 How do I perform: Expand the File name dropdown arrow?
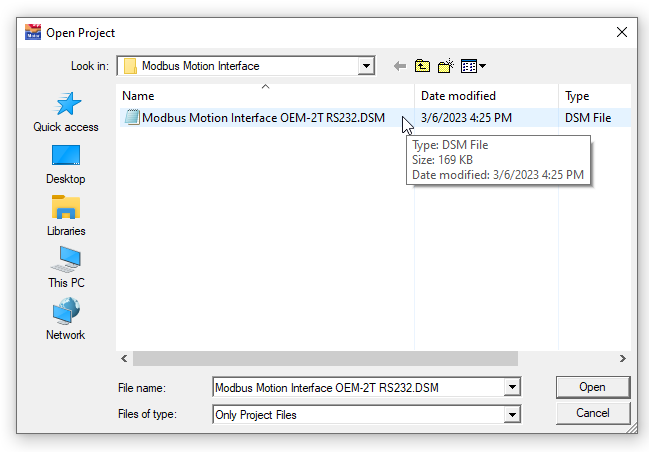click(512, 387)
